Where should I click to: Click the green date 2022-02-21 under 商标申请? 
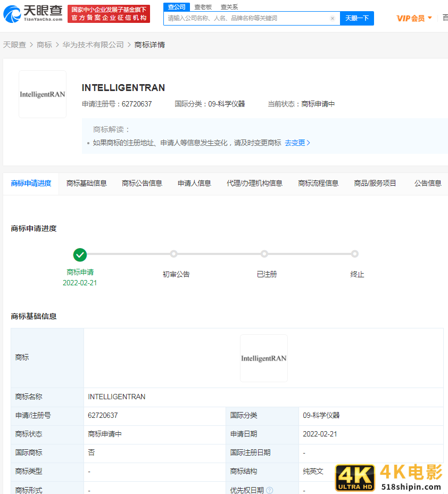point(80,283)
